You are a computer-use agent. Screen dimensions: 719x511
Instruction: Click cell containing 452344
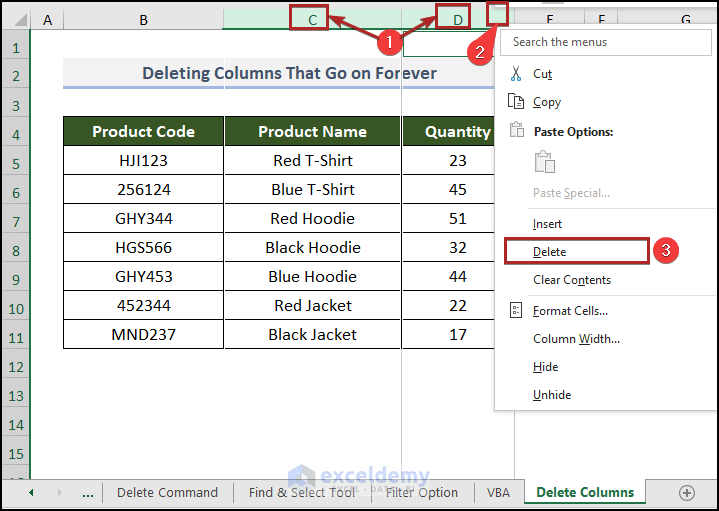[x=144, y=305]
